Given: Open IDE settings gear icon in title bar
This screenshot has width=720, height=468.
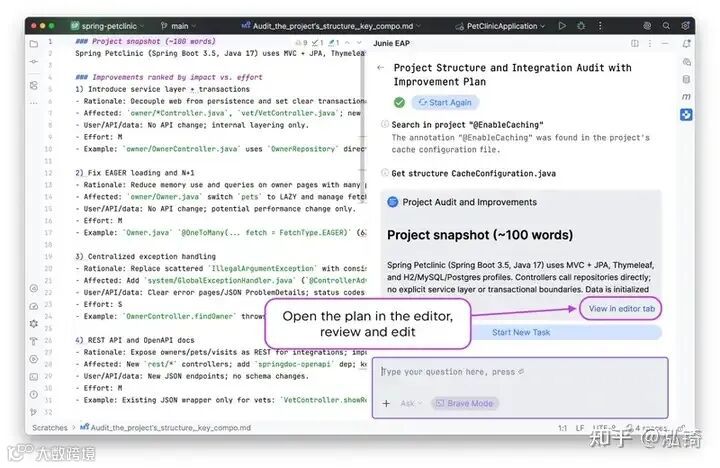Looking at the screenshot, I should [x=685, y=26].
